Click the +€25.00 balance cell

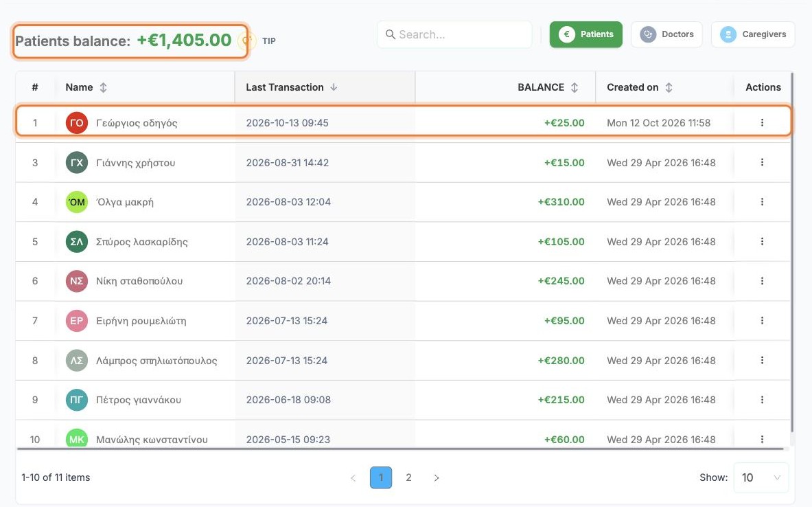pyautogui.click(x=564, y=123)
